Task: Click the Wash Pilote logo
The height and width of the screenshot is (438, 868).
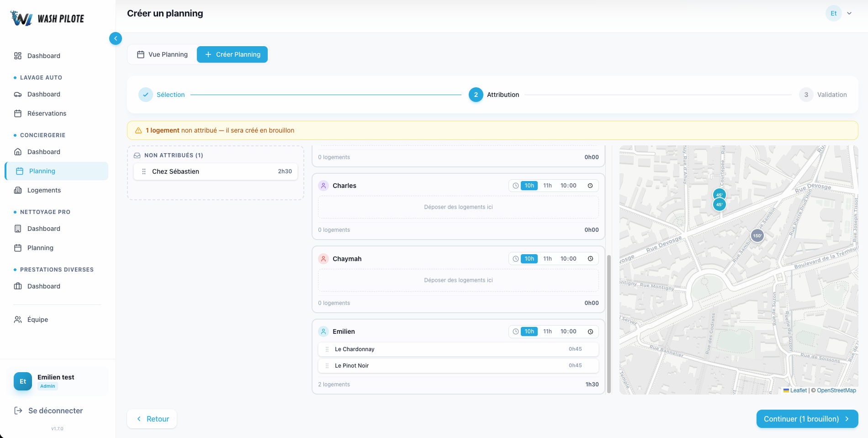Action: 47,18
